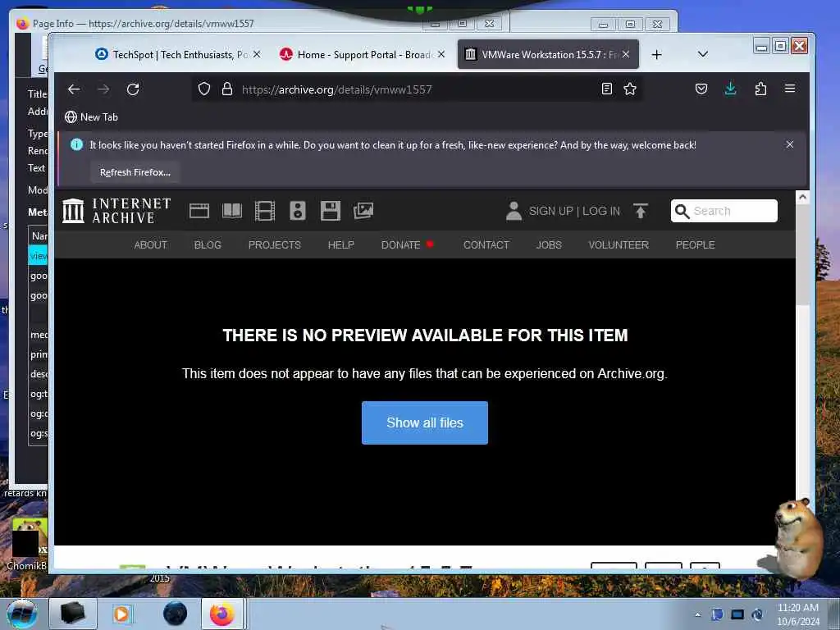Click the Show all files button
The height and width of the screenshot is (630, 840).
click(x=425, y=422)
